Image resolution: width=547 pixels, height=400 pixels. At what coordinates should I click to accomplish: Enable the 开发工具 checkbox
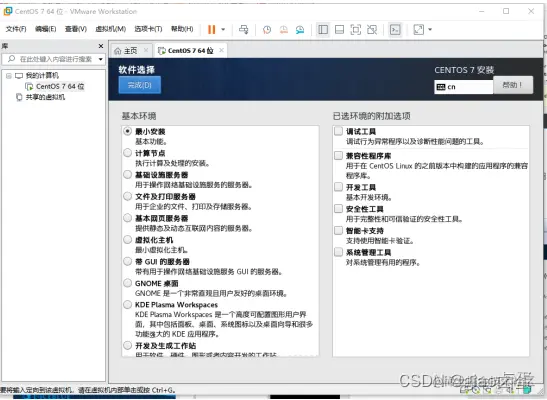(338, 187)
